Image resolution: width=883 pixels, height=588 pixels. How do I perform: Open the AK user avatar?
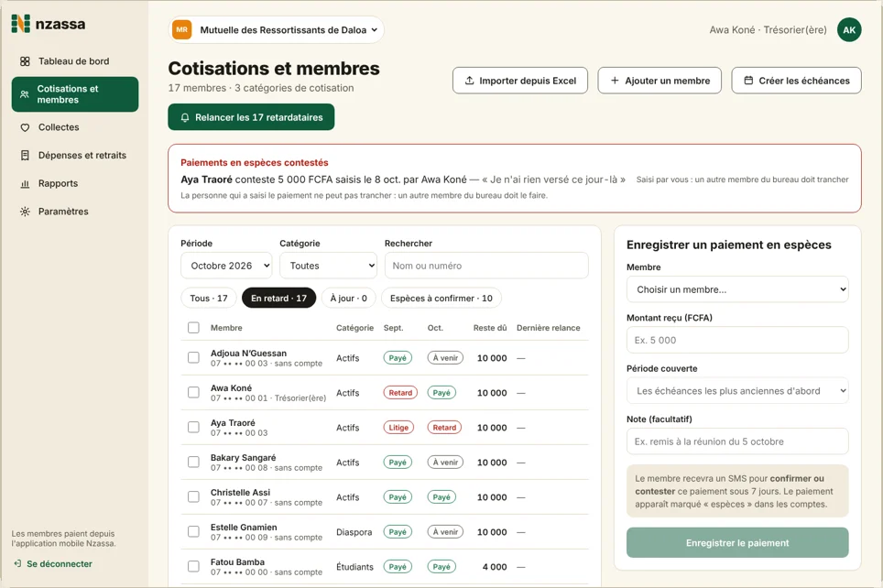(x=848, y=30)
